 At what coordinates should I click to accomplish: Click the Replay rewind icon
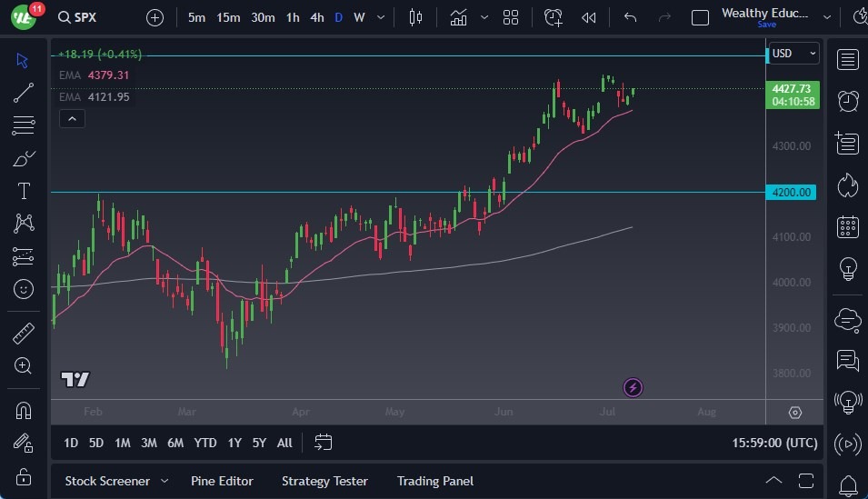[x=589, y=17]
